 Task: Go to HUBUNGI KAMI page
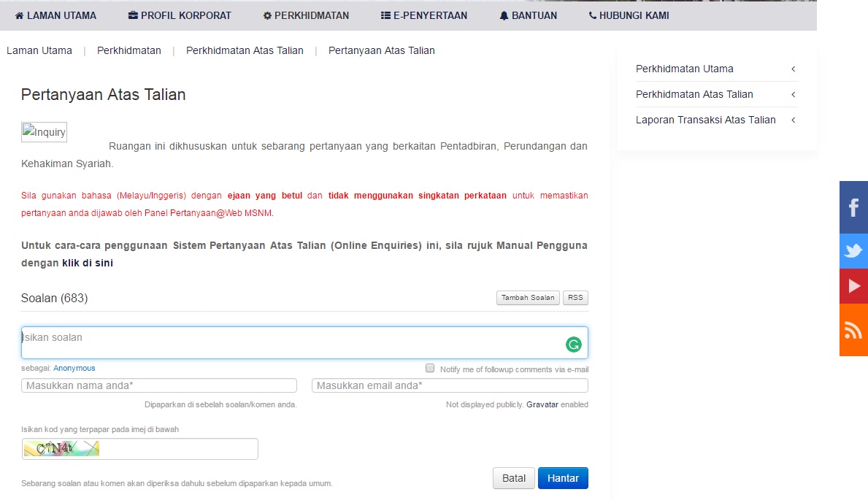[629, 15]
